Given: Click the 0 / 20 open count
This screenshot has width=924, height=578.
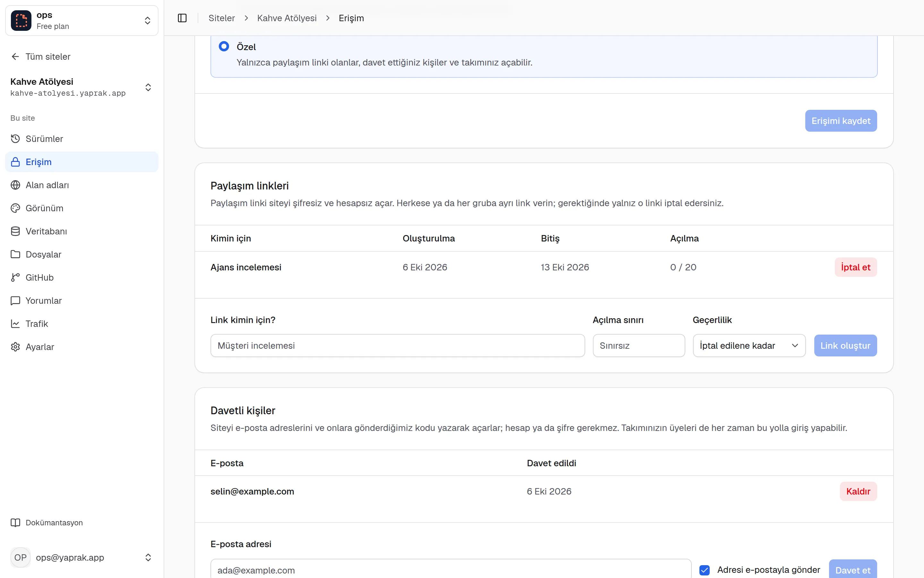Looking at the screenshot, I should (x=683, y=267).
